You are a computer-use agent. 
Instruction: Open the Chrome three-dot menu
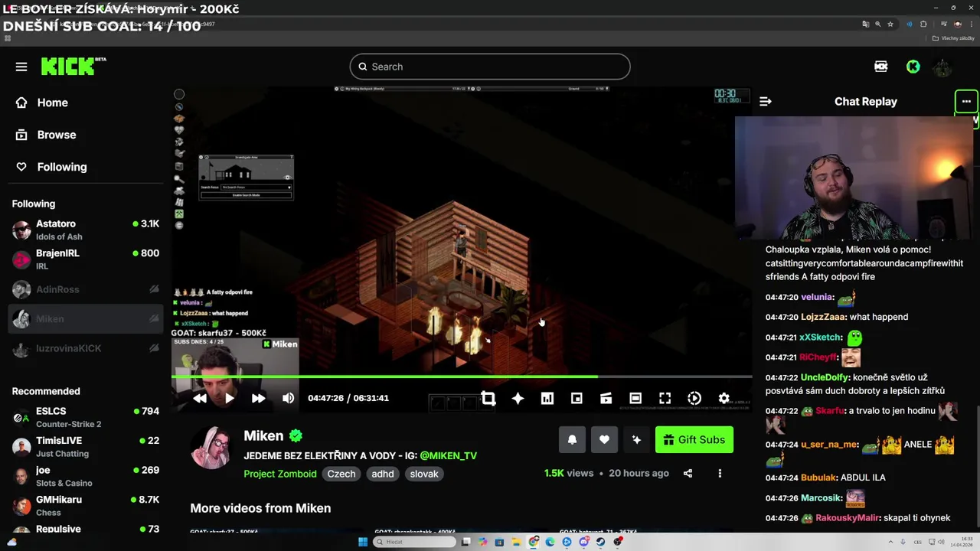click(x=970, y=24)
